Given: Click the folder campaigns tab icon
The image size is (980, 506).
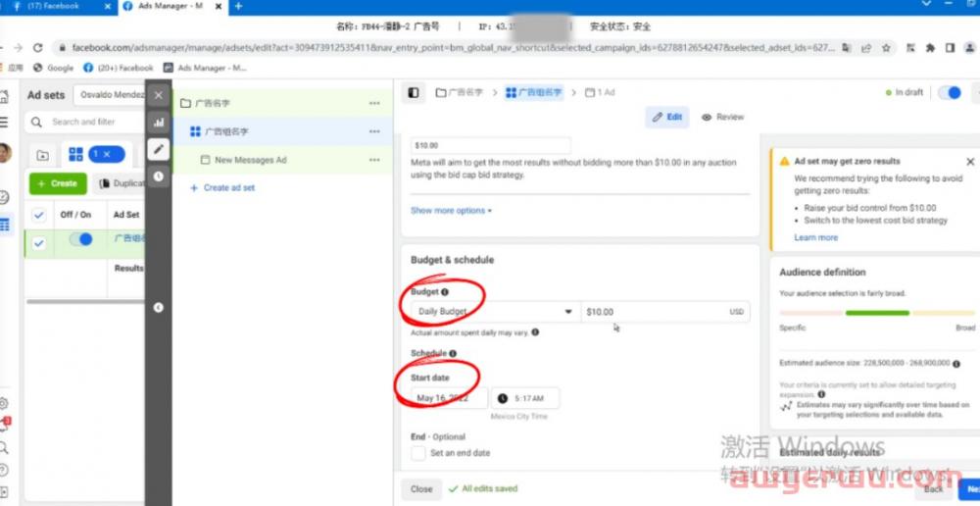Looking at the screenshot, I should coord(42,155).
